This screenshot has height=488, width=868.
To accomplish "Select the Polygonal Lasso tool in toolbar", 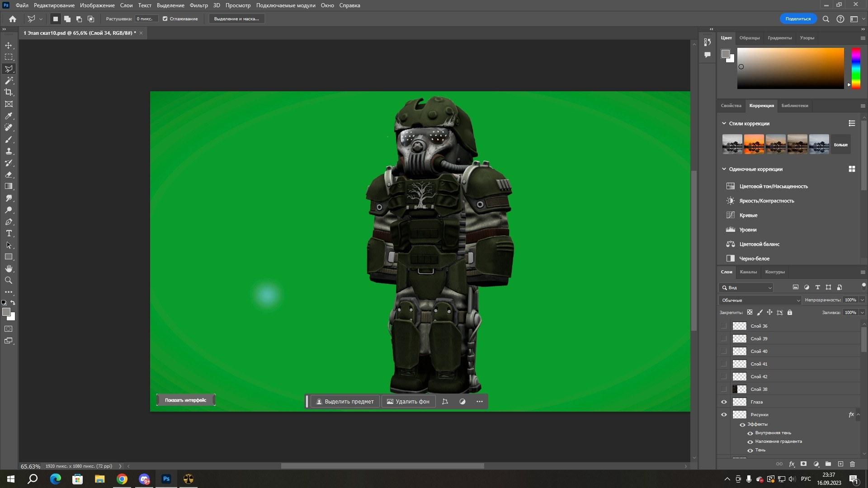I will click(9, 69).
